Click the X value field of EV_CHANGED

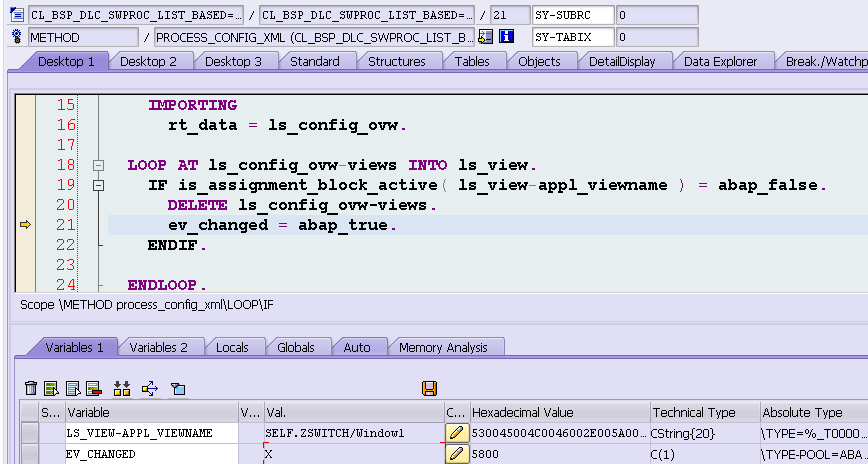point(354,454)
